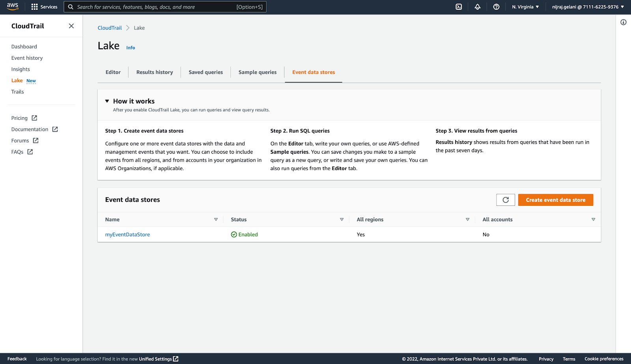631x364 pixels.
Task: Refresh the Event data stores table
Action: point(505,200)
